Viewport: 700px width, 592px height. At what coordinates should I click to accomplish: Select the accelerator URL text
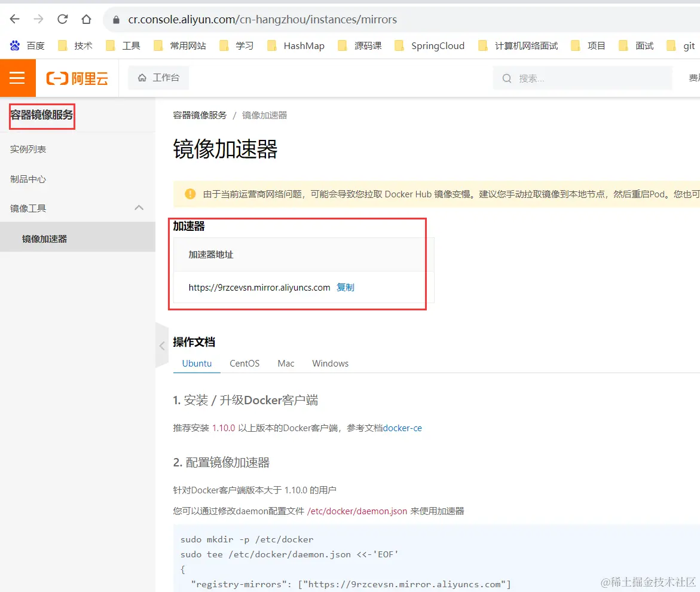click(259, 288)
